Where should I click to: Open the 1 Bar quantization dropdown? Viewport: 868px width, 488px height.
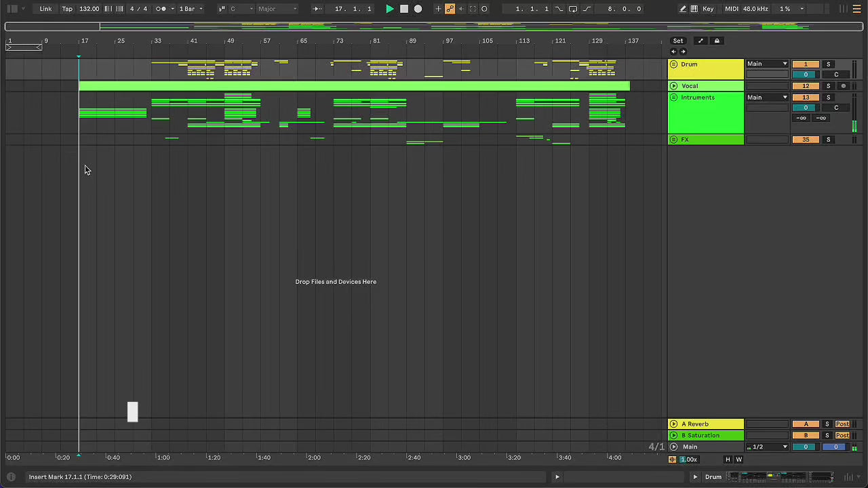[191, 9]
